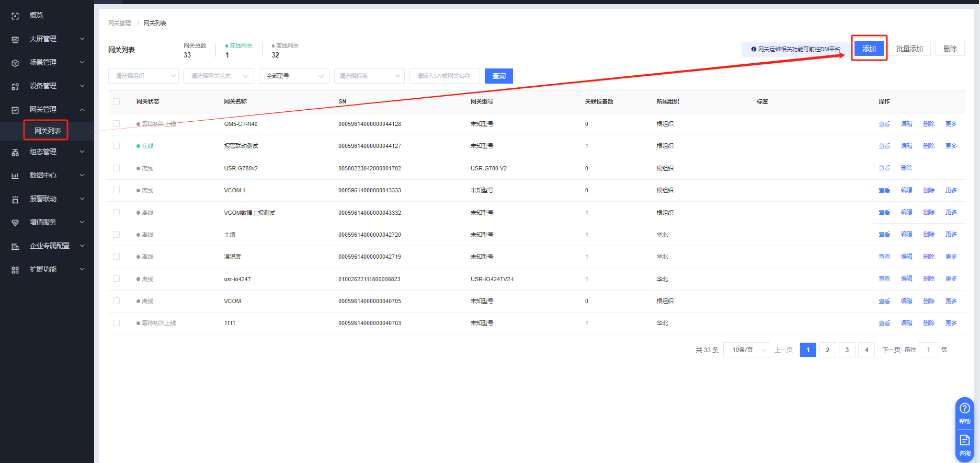Screen dimensions: 980x463
Task: Select 网关列表 in the sidebar menu
Action: coord(48,131)
